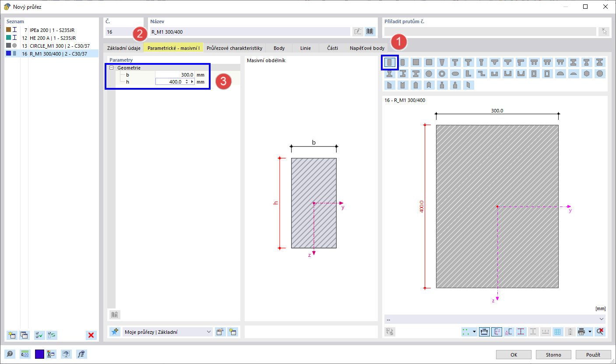
Task: Click the select members pick icon
Action: [603, 31]
